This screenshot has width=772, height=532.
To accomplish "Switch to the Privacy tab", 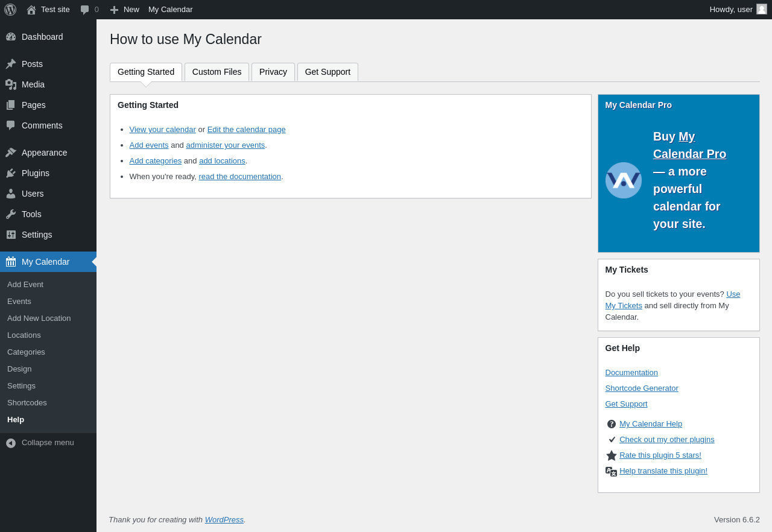I will pos(273,72).
